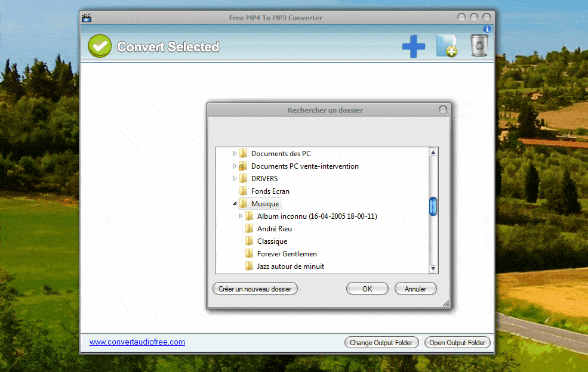This screenshot has height=372, width=588.
Task: Select the Musique label
Action: tap(265, 204)
